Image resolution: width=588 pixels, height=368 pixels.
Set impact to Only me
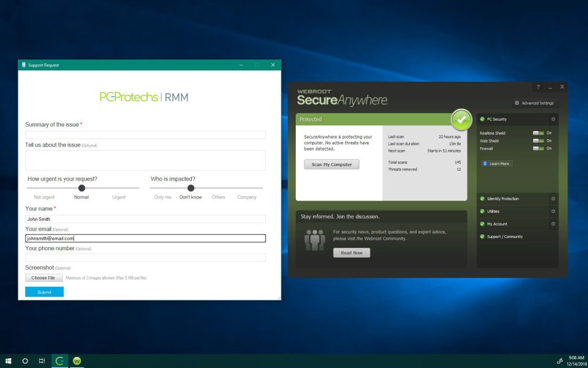coord(163,197)
